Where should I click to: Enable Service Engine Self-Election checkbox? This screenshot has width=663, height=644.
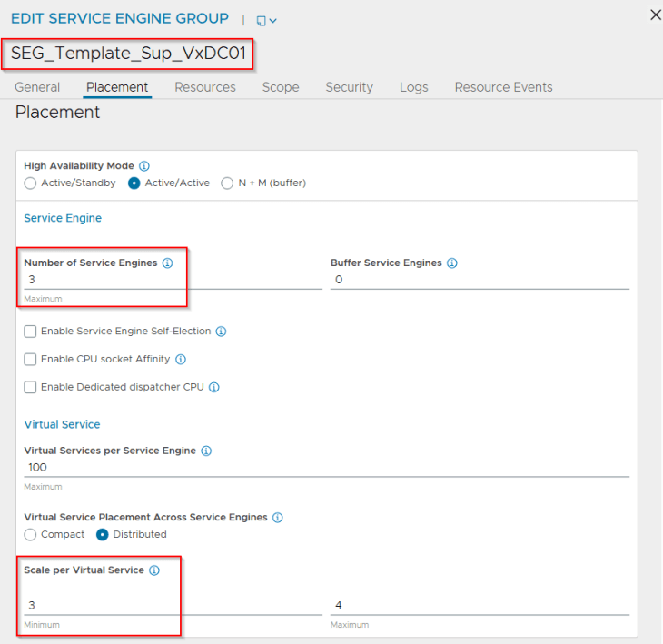pos(30,332)
